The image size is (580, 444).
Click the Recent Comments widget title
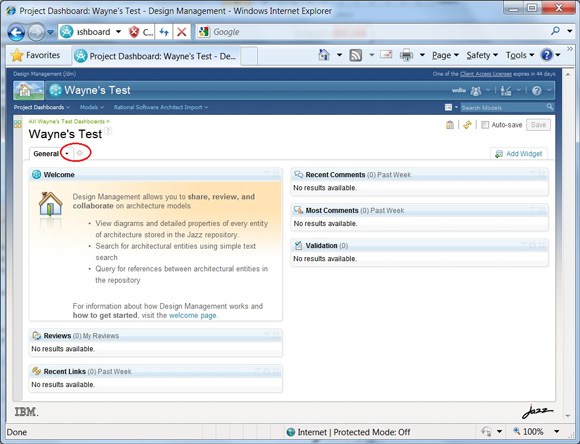pyautogui.click(x=335, y=175)
